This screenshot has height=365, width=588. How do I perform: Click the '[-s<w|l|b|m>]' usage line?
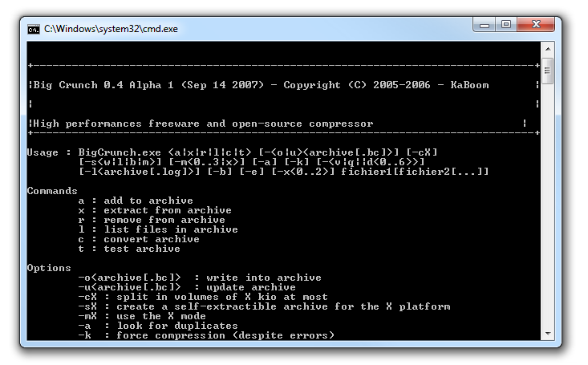click(251, 162)
